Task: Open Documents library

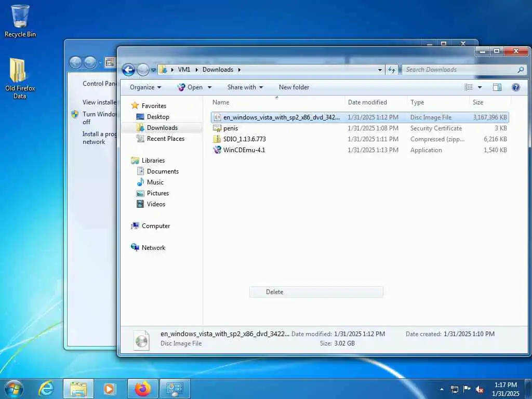Action: click(163, 171)
